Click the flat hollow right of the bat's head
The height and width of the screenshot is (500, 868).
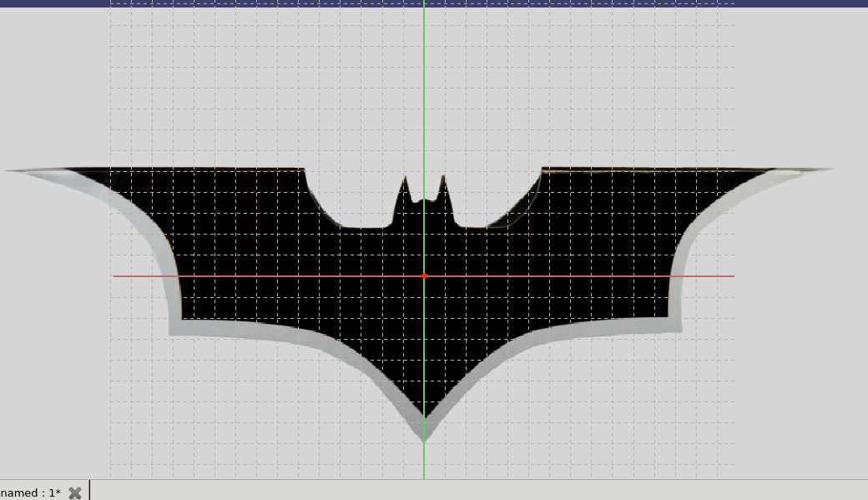[x=476, y=226]
